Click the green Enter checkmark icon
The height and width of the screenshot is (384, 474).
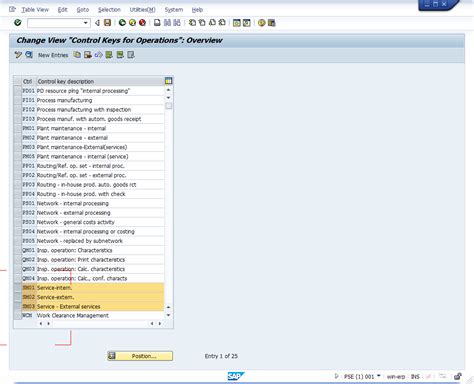pos(18,23)
